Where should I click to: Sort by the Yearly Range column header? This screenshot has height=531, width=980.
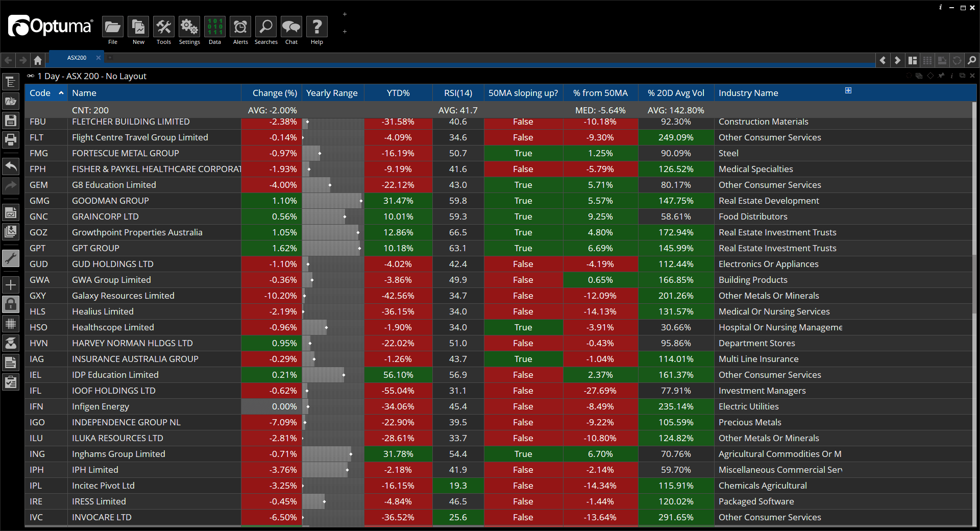click(333, 93)
